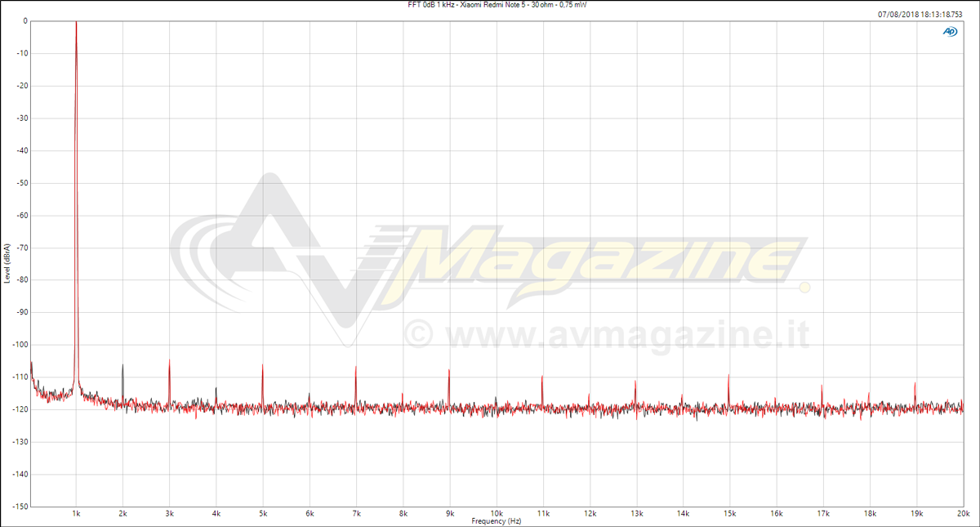Click the 17k frequency axis tick label
The image size is (980, 527).
823,514
